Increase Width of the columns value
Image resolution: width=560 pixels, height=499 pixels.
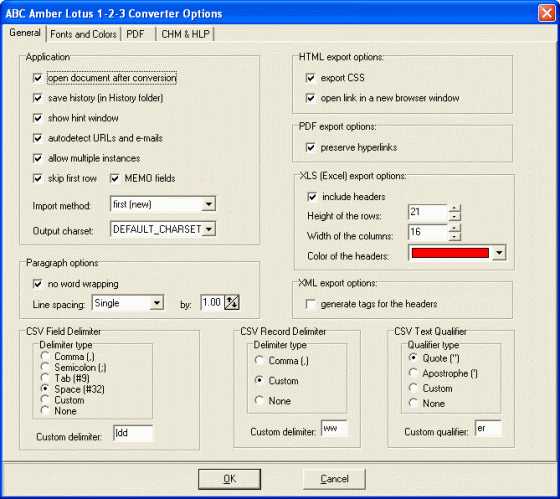454,228
